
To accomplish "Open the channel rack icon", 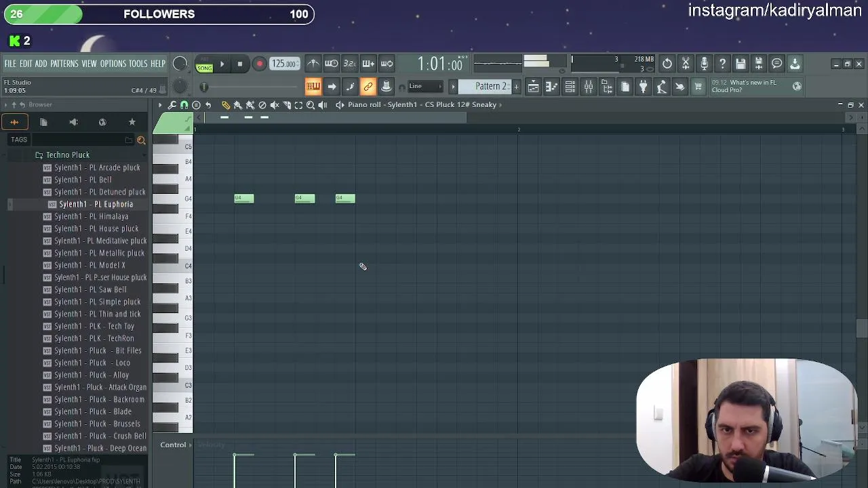I will [x=570, y=87].
